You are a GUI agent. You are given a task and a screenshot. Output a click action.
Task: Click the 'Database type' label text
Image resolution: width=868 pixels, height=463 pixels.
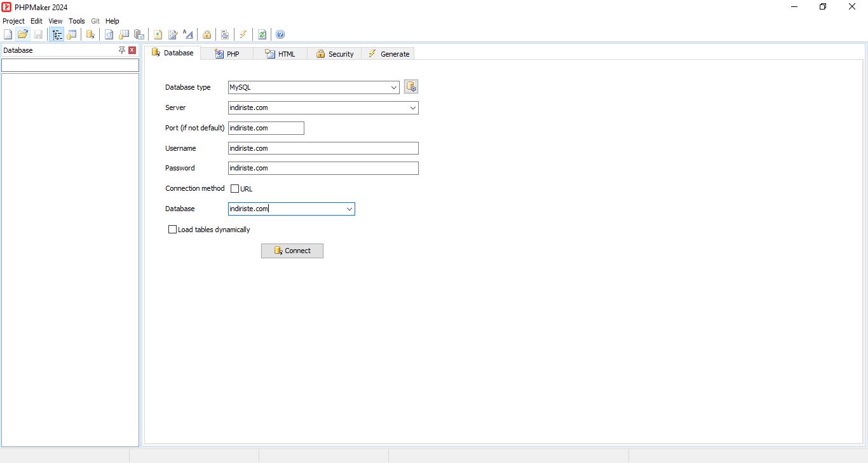[x=188, y=87]
